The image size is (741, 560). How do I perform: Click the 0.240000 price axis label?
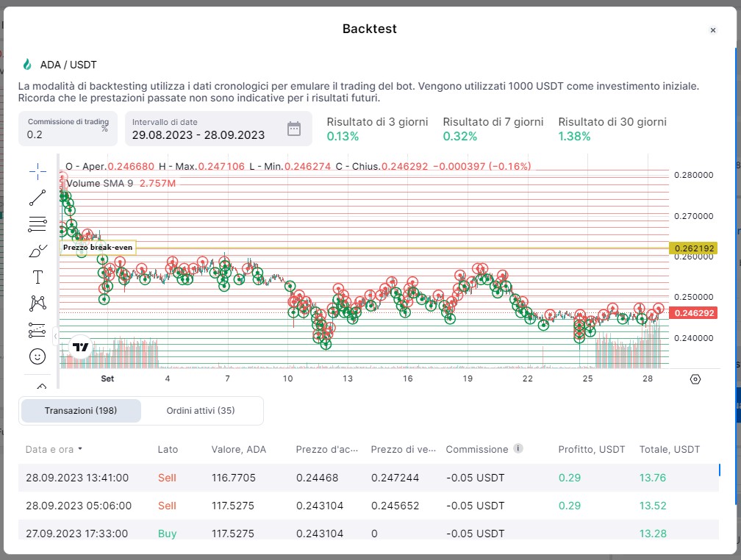(x=694, y=338)
